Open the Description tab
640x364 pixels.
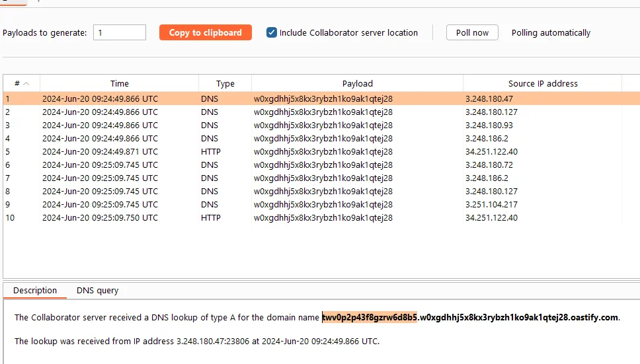[35, 290]
